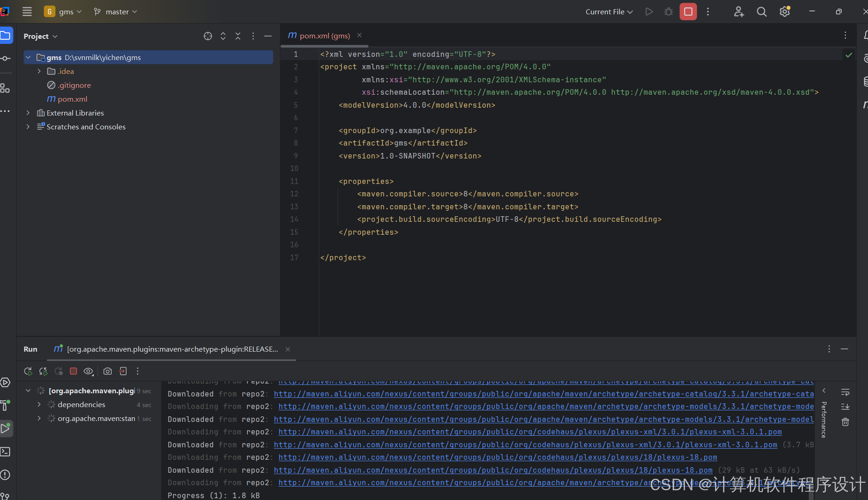Take a thread dump with camera icon
Screen dimensions: 868x500
(108, 371)
